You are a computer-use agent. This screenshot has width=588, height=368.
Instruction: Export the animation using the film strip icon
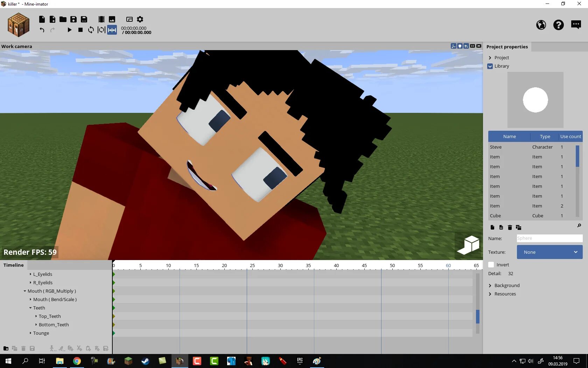tap(101, 19)
